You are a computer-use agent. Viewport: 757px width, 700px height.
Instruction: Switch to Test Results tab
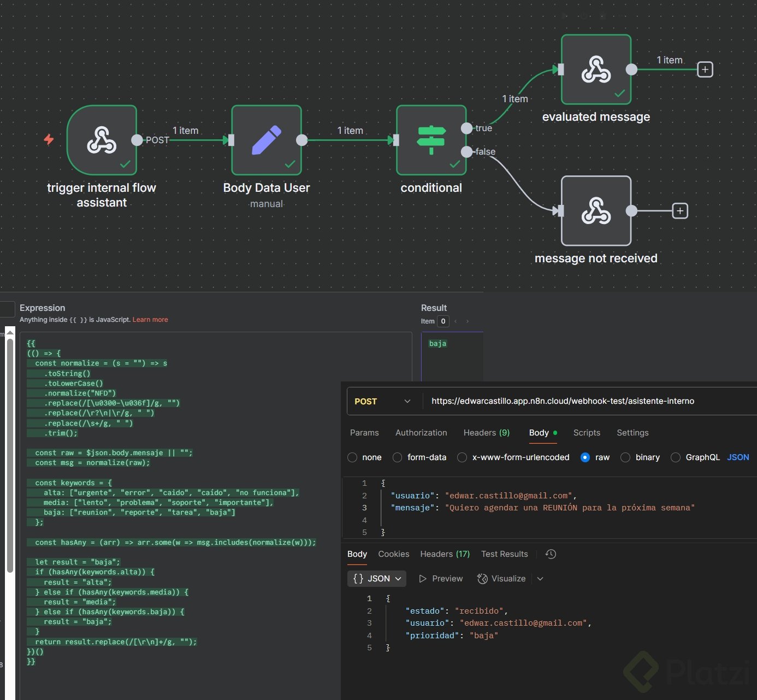[505, 554]
